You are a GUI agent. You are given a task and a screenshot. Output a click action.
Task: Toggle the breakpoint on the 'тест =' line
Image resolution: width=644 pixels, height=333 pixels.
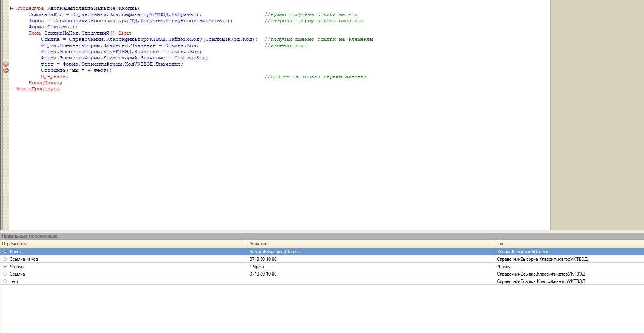(x=6, y=64)
